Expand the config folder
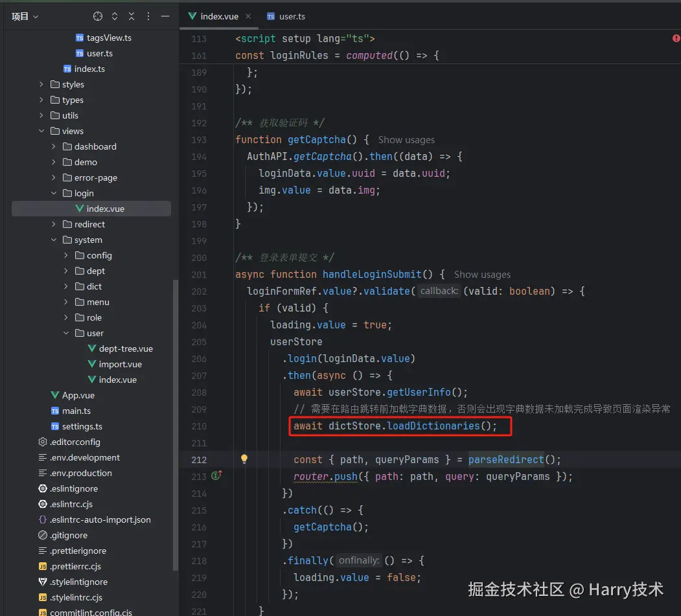The image size is (681, 616). tap(66, 255)
